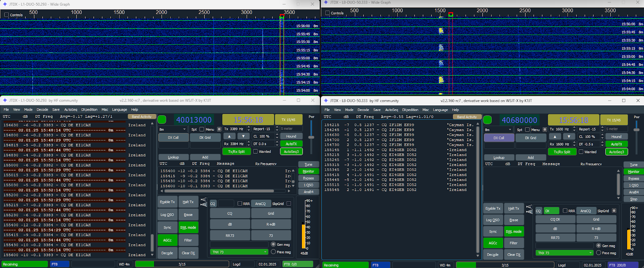The image size is (644, 268).
Task: Open TNX 73 message dropdown in L1-DUO
Action: [x=239, y=252]
